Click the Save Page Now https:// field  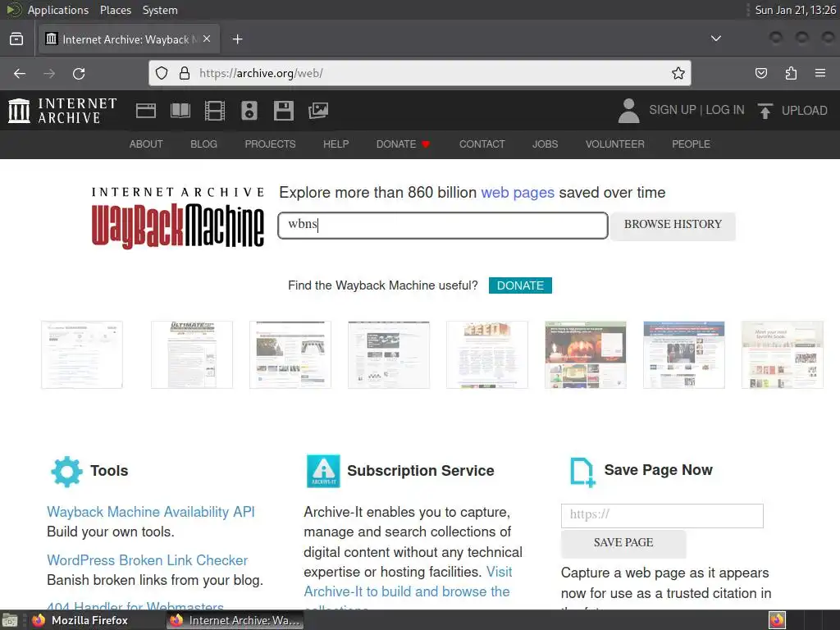[x=662, y=515]
